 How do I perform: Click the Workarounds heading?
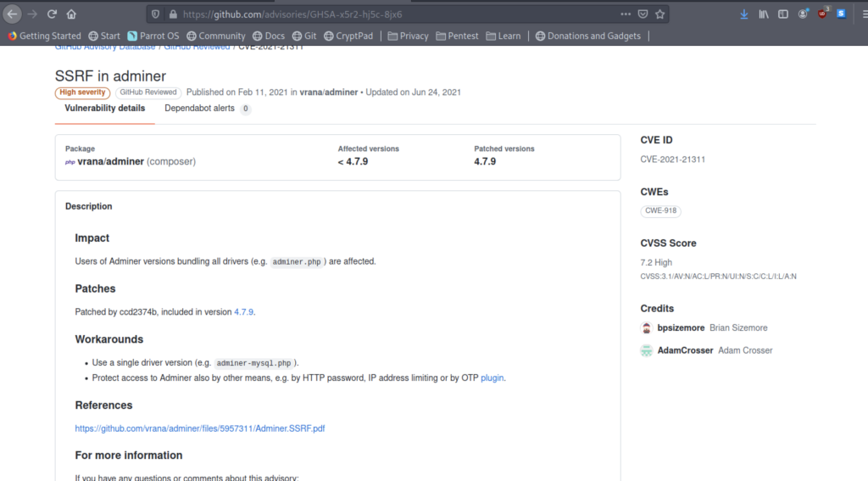tap(109, 339)
